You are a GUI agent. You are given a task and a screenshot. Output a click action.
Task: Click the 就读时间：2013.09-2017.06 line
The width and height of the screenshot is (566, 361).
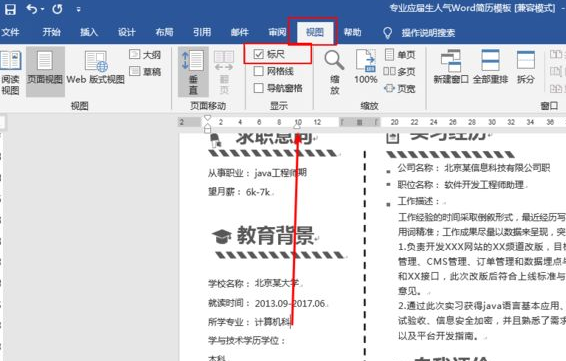pyautogui.click(x=267, y=303)
